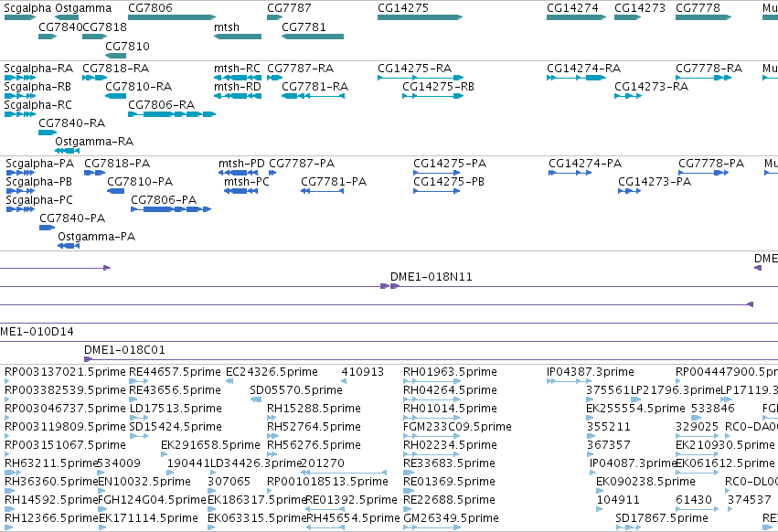Click the CG7787 gene label
Screen dimensions: 778x532
click(289, 8)
